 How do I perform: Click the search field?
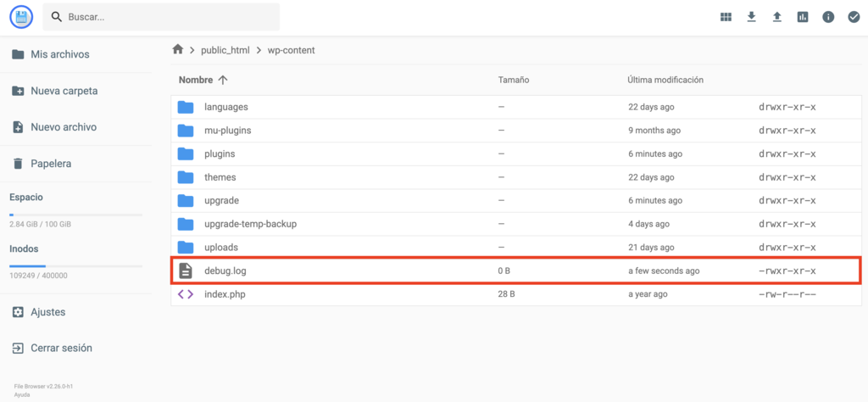170,17
